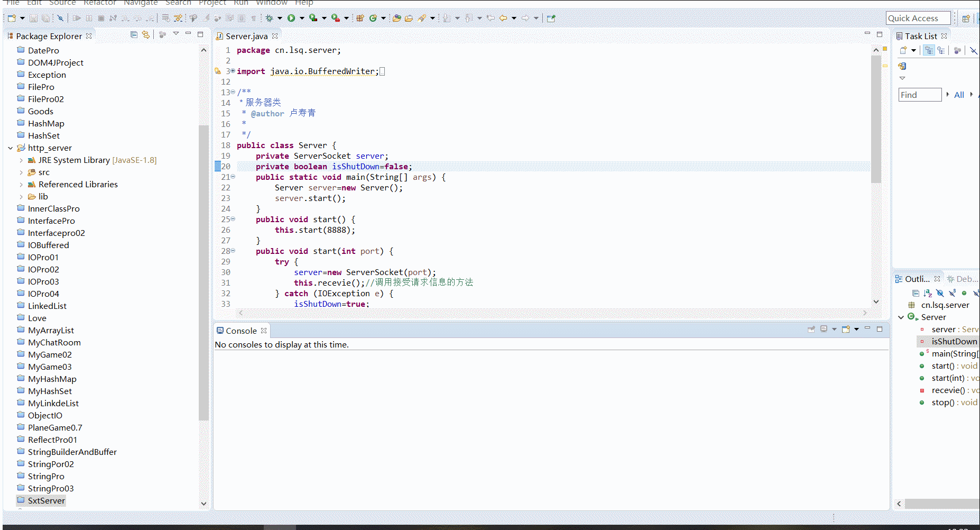Open the Navigate menu

141,3
